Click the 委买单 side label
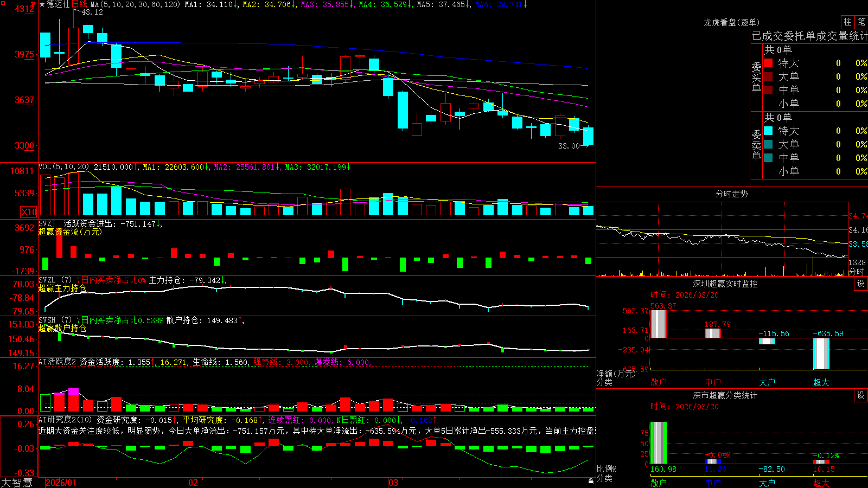868x488 pixels. [756, 78]
